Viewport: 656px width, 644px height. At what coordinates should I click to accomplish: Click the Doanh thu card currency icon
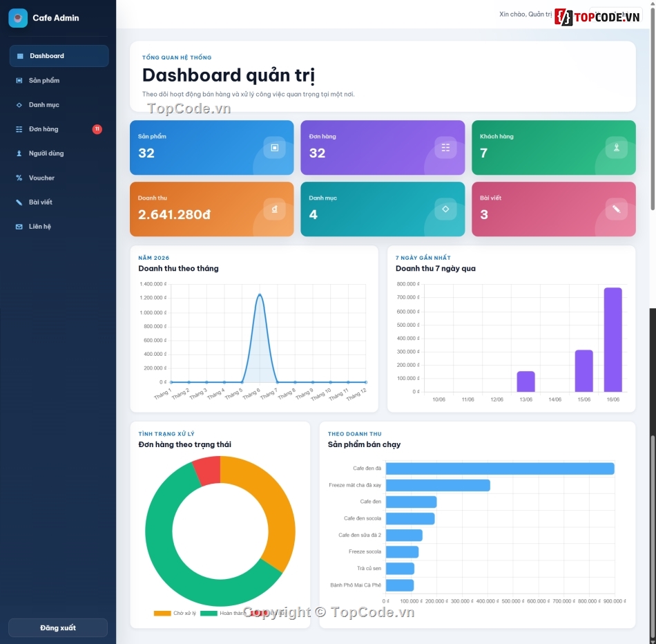click(x=274, y=209)
